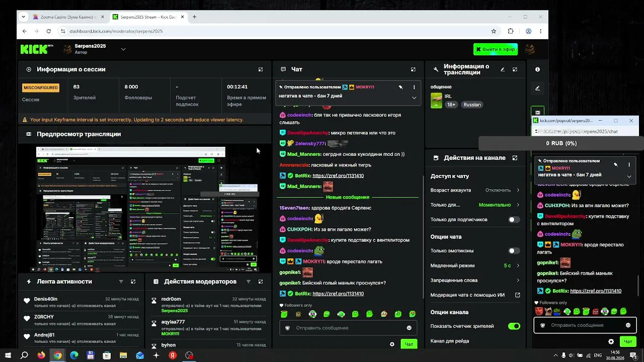Launch Firefox from the taskbar

pyautogui.click(x=41, y=355)
